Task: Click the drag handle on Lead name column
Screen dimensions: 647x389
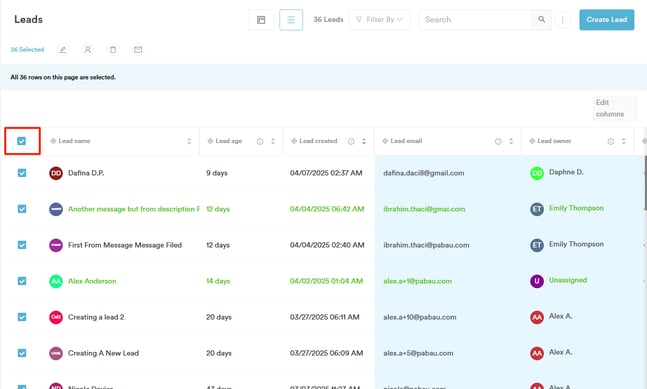Action: [53, 141]
